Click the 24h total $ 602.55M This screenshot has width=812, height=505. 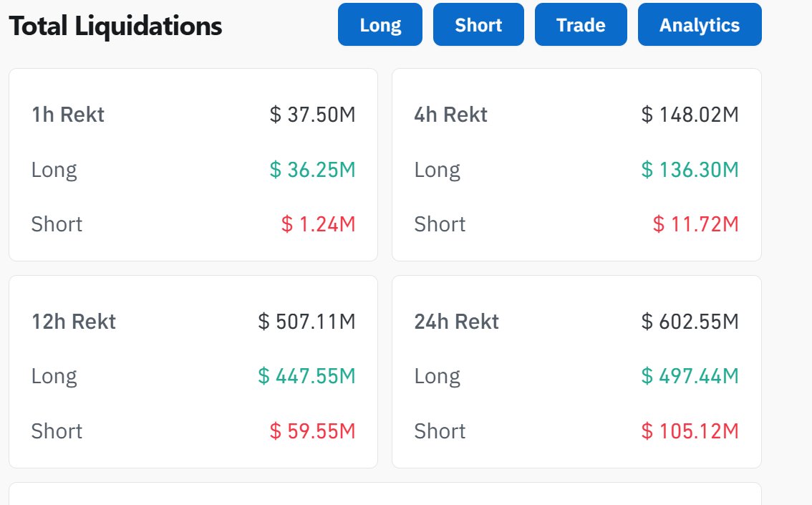690,322
